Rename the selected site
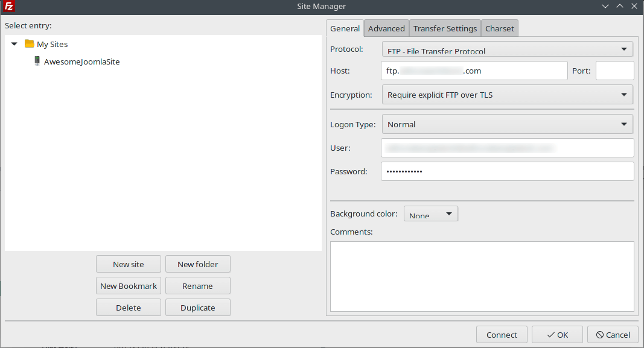 [x=197, y=285]
